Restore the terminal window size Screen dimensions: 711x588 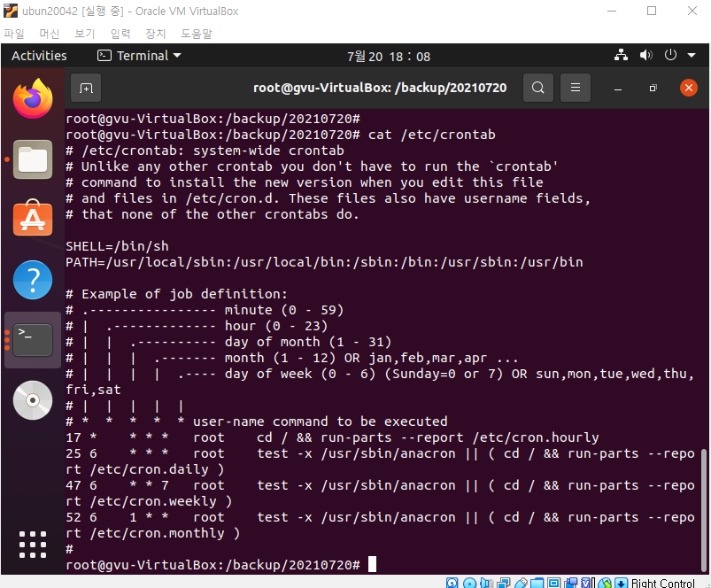[653, 88]
